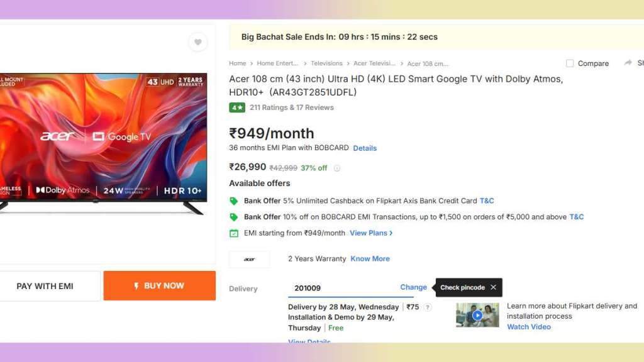The image size is (644, 362).
Task: Open the Home Entertainment breadcrumb
Action: click(x=277, y=63)
